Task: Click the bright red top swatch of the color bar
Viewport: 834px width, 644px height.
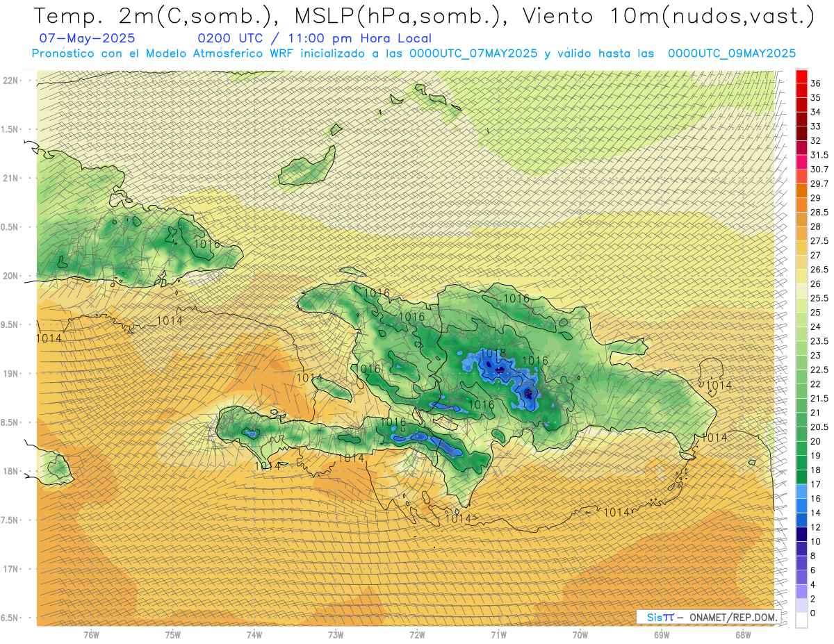Action: (801, 76)
